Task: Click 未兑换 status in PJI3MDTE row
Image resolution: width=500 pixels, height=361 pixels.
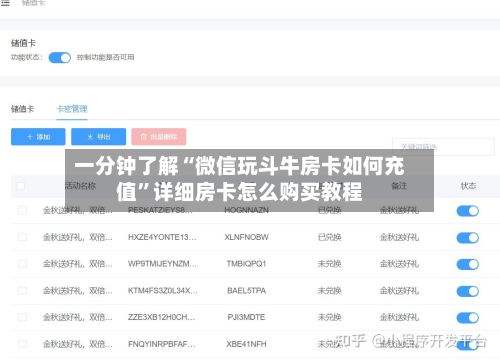Action: click(329, 317)
